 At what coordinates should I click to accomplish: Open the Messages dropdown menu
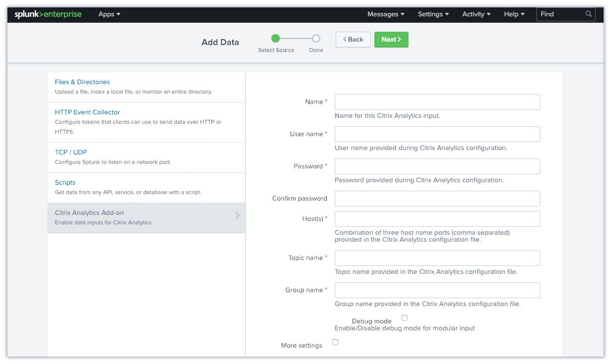tap(386, 14)
